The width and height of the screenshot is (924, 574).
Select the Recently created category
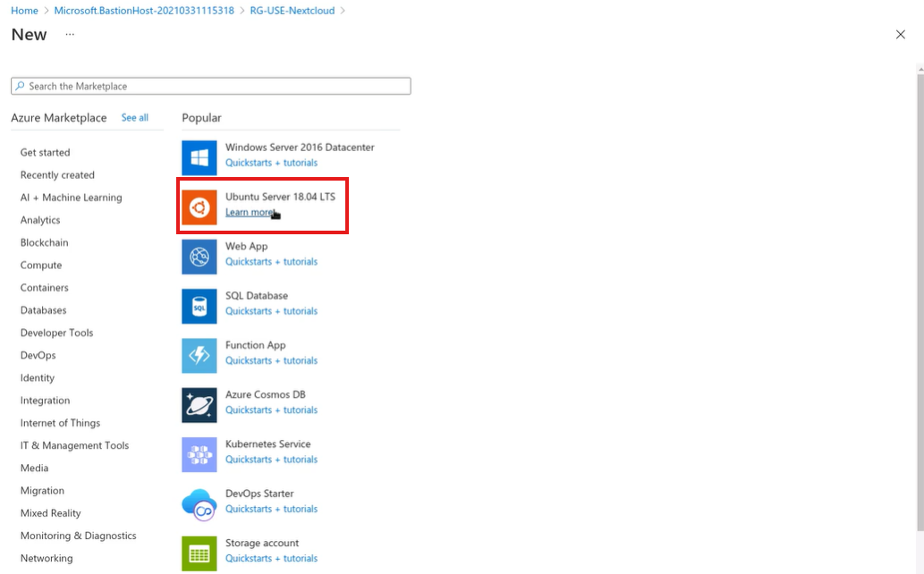(x=57, y=174)
